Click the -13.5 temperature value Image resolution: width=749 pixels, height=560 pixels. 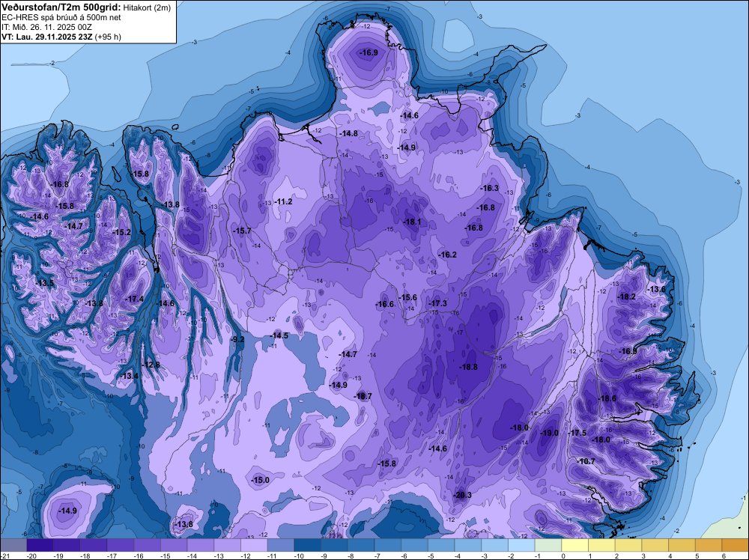(x=45, y=284)
